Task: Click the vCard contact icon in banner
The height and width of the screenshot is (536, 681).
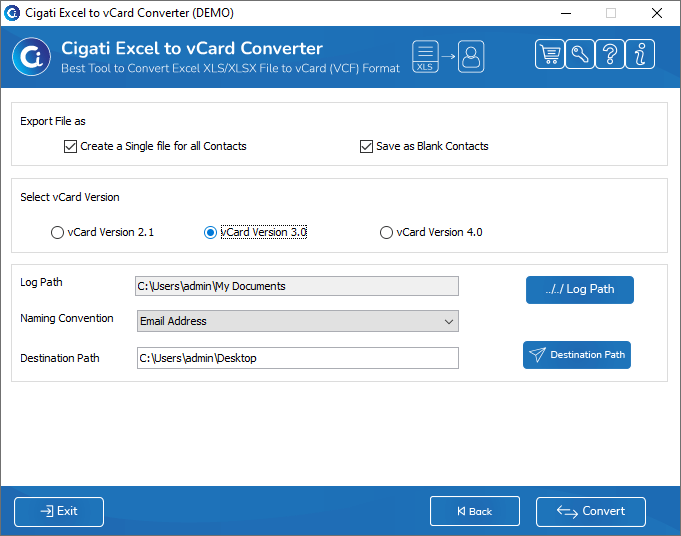Action: pos(471,56)
